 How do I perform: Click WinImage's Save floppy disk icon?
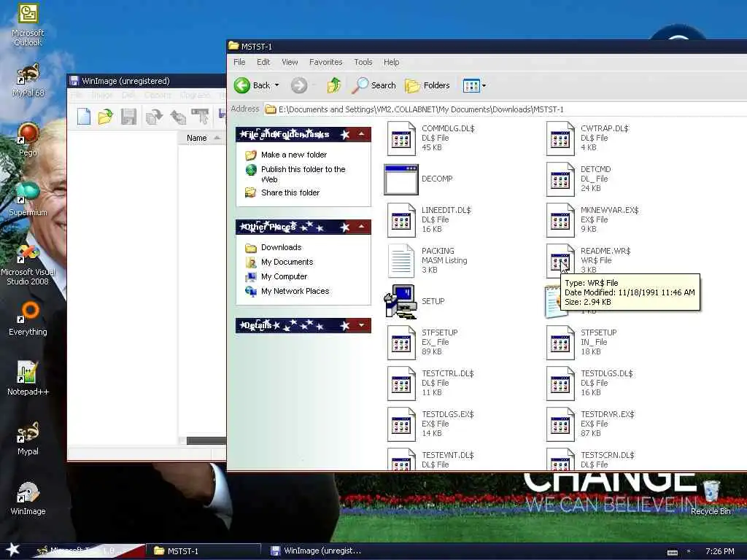tap(128, 116)
